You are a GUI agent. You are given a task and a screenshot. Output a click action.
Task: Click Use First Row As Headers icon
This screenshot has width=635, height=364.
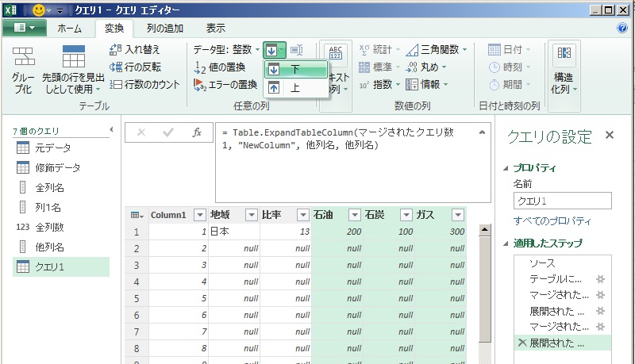(74, 56)
